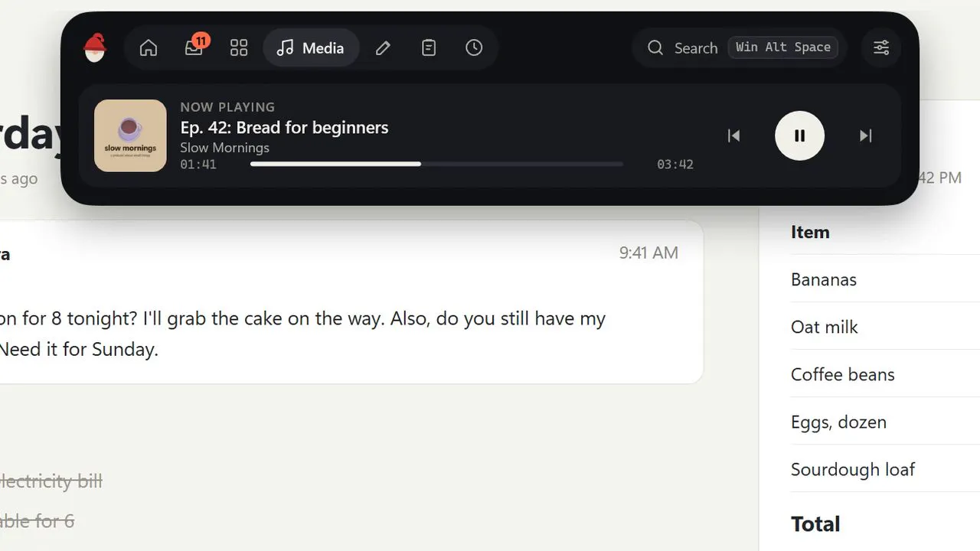The image size is (980, 551).
Task: Click the Santa hat avatar logo
Action: point(95,48)
